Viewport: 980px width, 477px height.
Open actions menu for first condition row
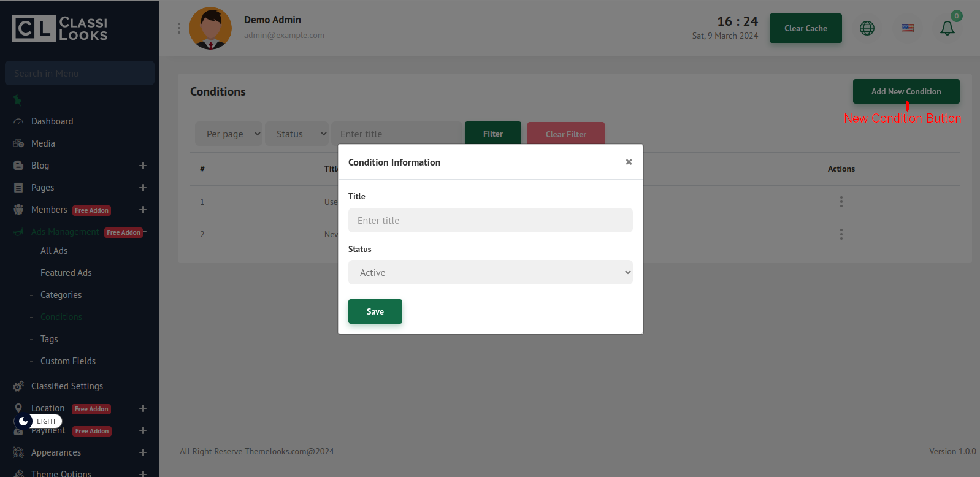coord(841,202)
